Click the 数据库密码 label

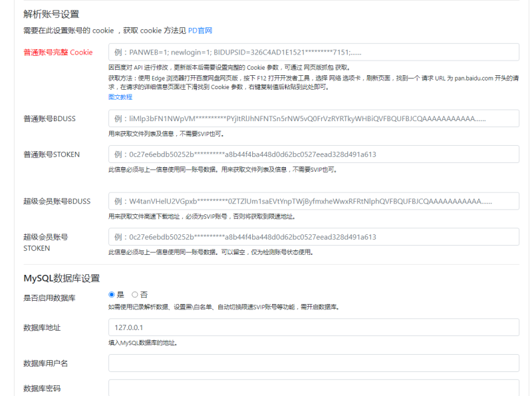pos(42,388)
